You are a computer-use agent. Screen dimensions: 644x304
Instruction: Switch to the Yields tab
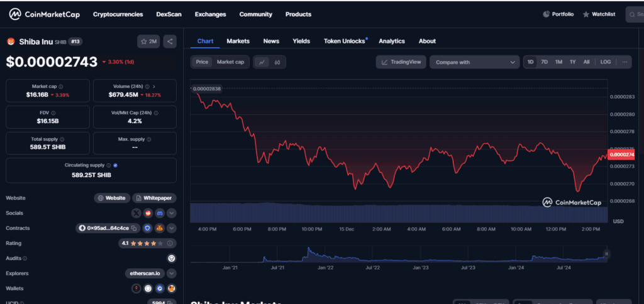[x=301, y=41]
